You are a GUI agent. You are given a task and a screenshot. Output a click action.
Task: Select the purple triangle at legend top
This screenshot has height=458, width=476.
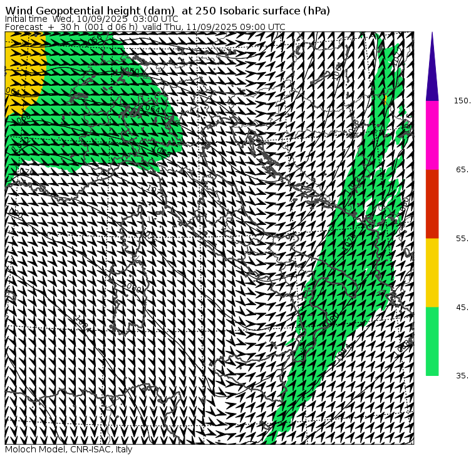click(x=432, y=73)
